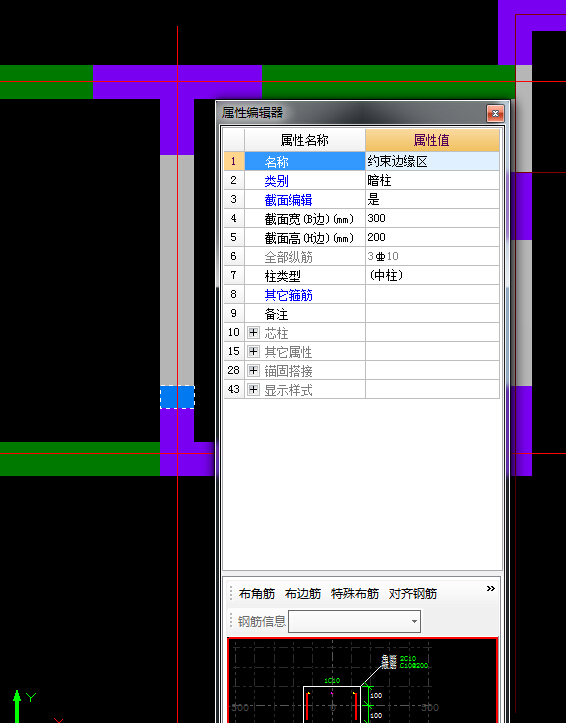Click the empty 备注 value cell
The width and height of the screenshot is (566, 723).
tap(432, 314)
